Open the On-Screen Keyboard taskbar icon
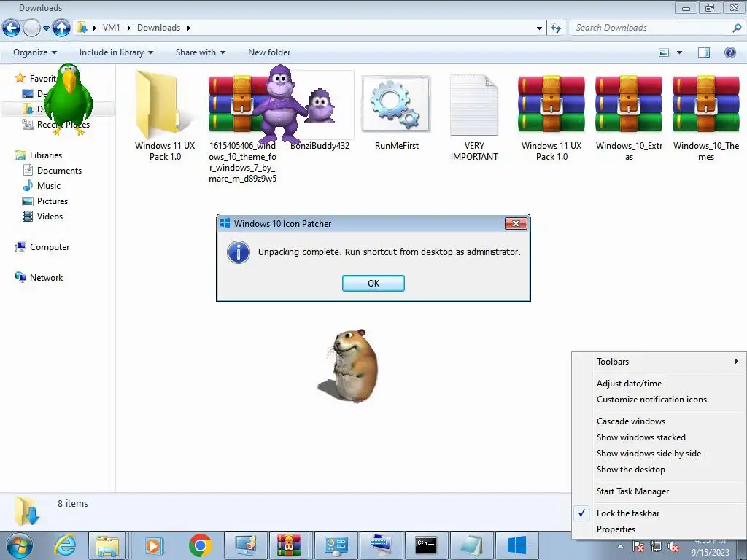This screenshot has width=747, height=560. (x=381, y=545)
